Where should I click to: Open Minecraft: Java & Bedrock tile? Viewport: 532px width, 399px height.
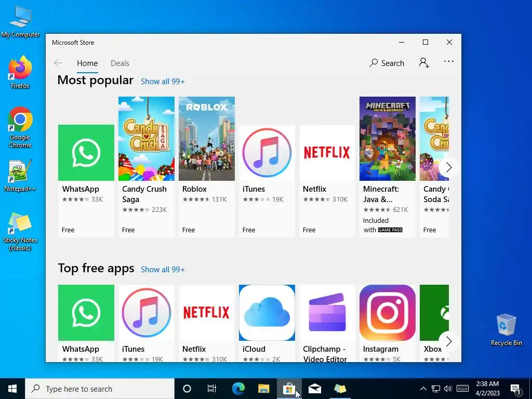coord(388,167)
